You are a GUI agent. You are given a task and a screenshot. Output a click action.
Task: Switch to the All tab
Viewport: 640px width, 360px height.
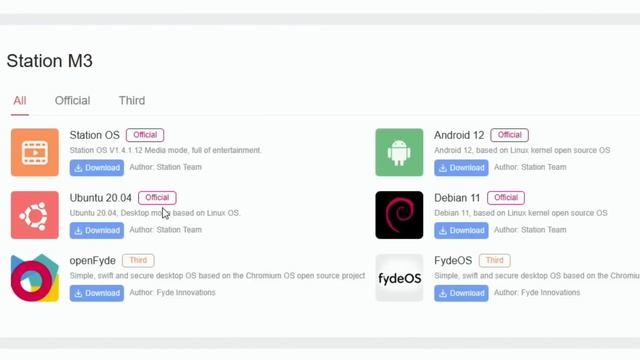[20, 101]
